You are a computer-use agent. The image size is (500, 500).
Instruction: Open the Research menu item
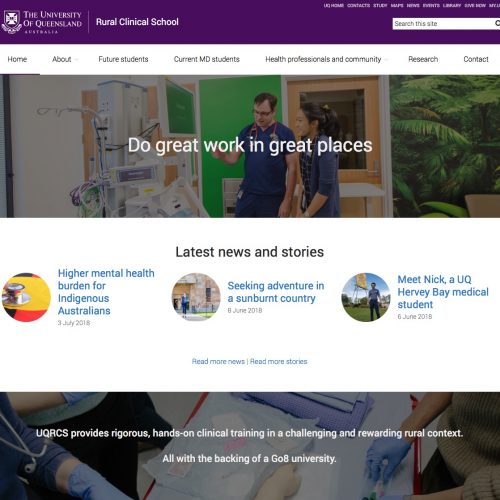[x=423, y=59]
